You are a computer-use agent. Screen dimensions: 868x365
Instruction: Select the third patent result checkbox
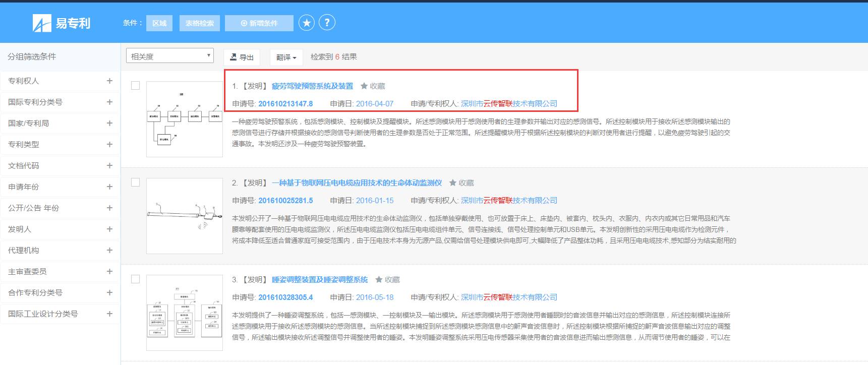click(x=135, y=279)
